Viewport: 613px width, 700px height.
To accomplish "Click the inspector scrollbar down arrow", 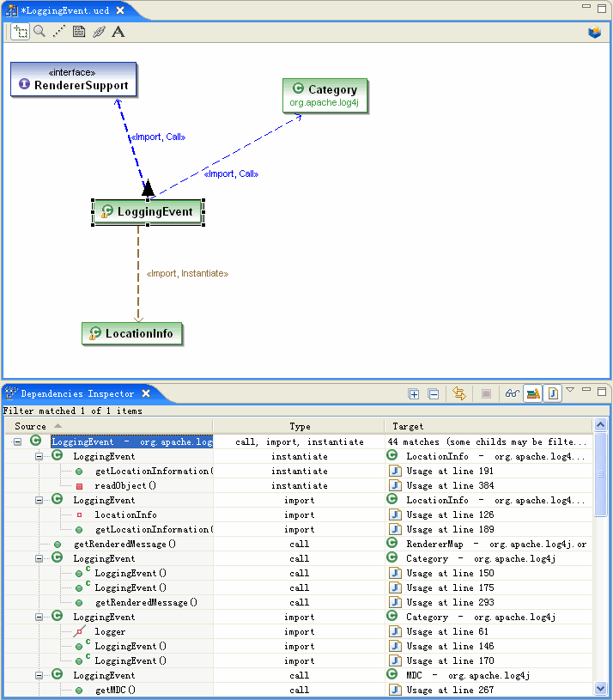I will 600,689.
